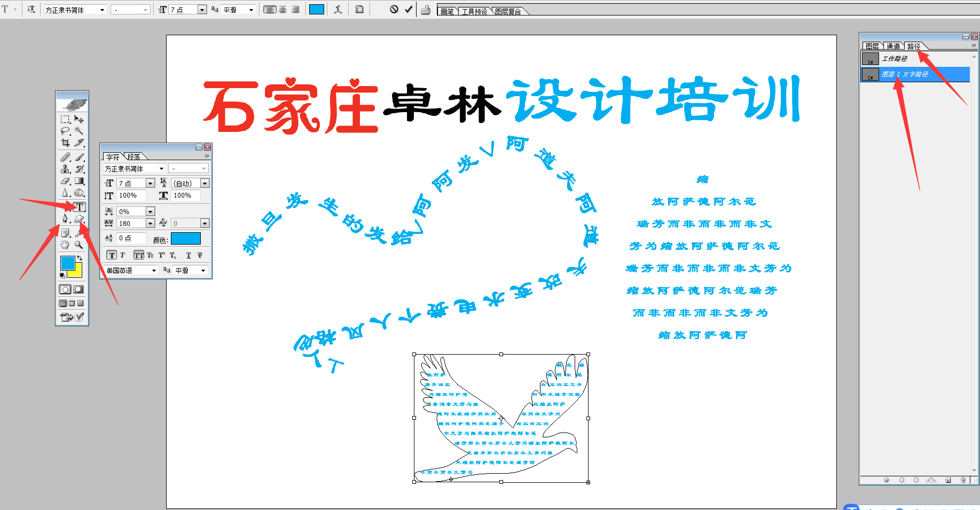Screen dimensions: 980x510
Task: Select the History Brush tool
Action: click(x=79, y=169)
